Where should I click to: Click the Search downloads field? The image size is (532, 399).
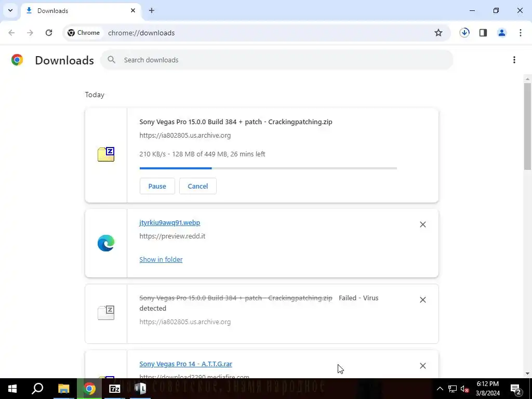point(276,60)
